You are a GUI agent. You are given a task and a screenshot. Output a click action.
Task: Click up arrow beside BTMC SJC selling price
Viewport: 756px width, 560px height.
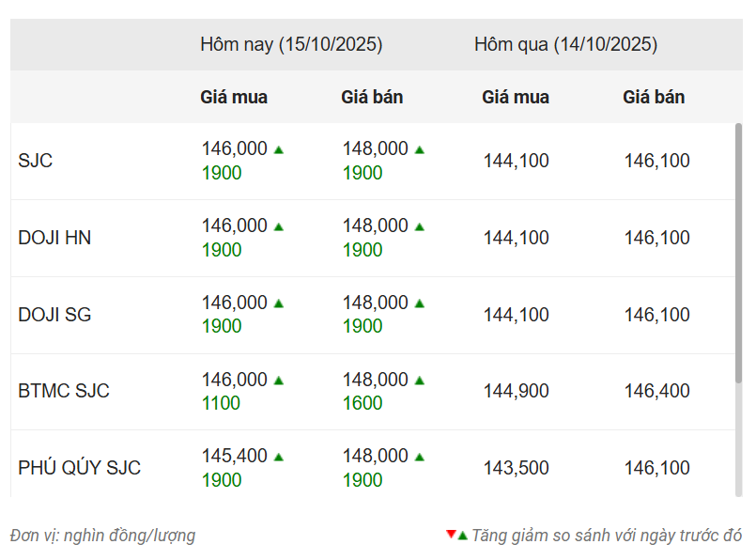(420, 381)
